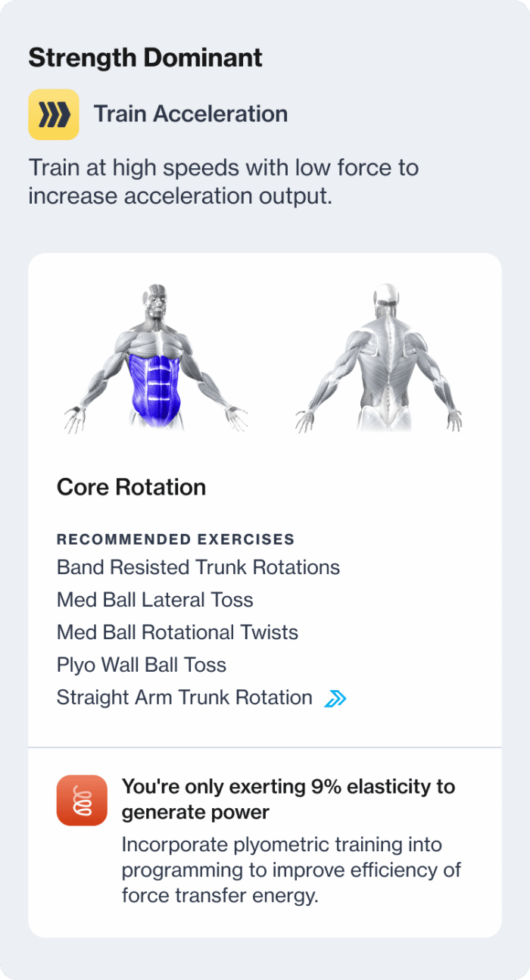This screenshot has width=530, height=980.
Task: Click the high speeds training description
Action: coord(223,181)
